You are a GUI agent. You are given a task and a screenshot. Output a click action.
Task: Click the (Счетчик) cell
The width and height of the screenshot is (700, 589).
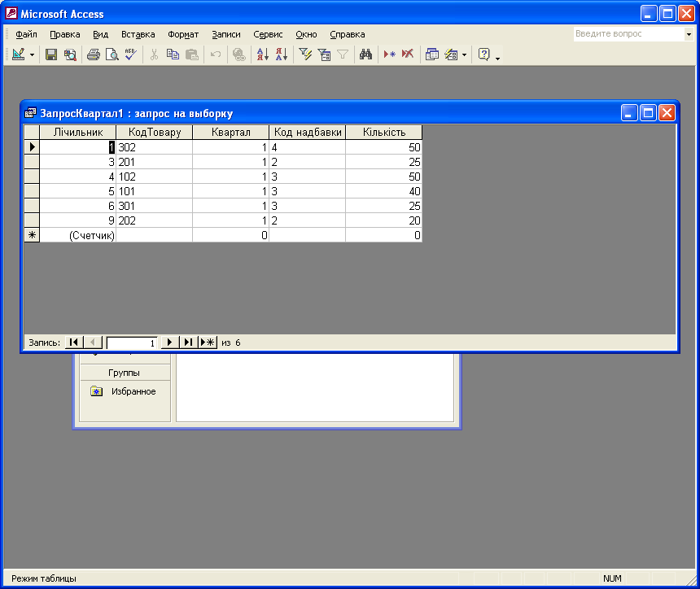point(77,235)
